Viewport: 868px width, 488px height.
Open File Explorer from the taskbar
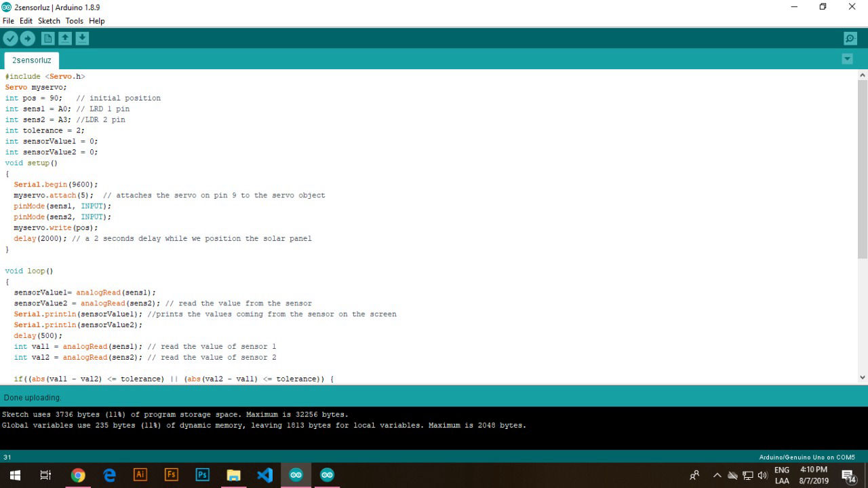click(x=234, y=475)
